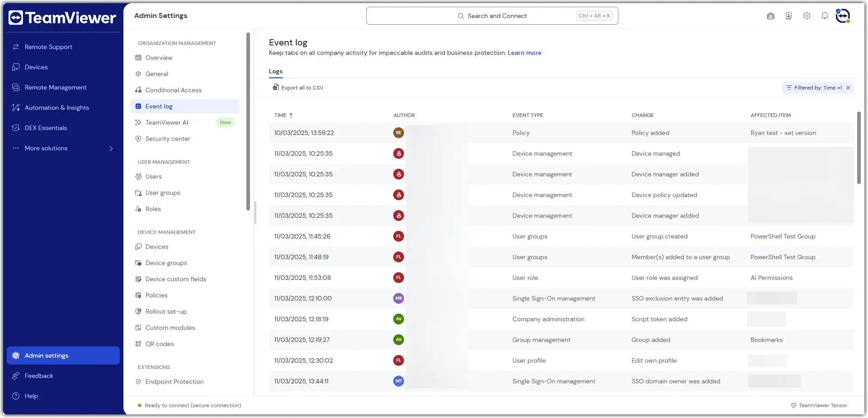Click the Device custom fields icon
The image size is (868, 418).
[x=138, y=279]
